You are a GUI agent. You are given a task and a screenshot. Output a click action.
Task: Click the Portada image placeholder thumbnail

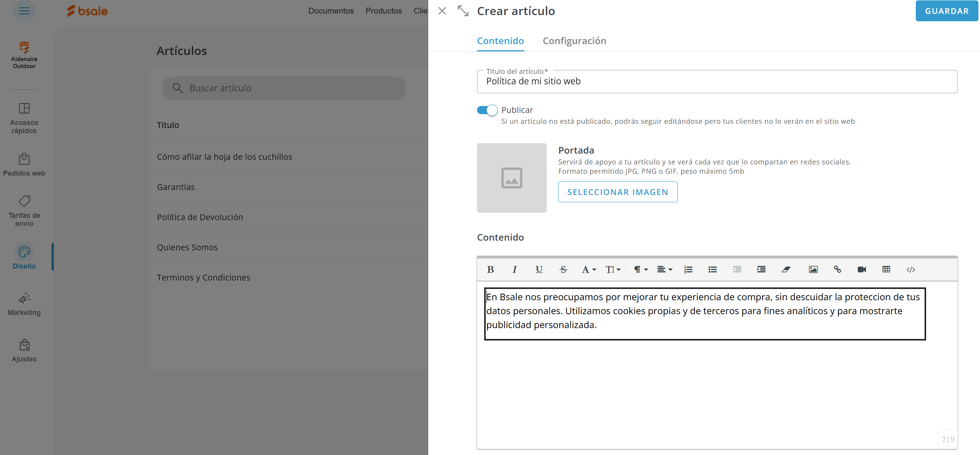pos(511,178)
